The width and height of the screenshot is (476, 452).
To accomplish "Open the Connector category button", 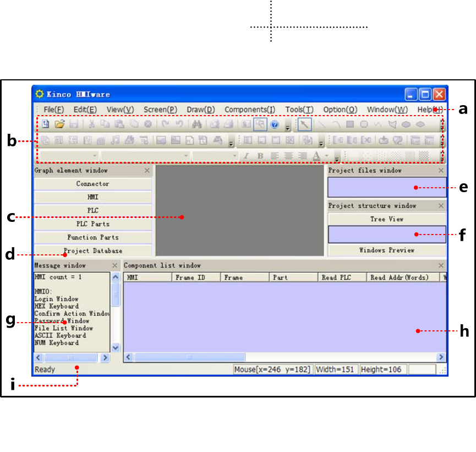I will coord(93,184).
